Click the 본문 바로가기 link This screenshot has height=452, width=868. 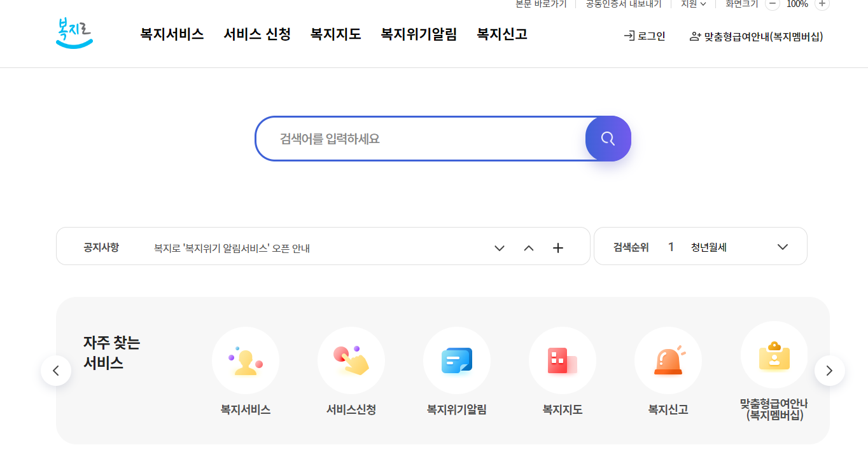[x=542, y=5]
